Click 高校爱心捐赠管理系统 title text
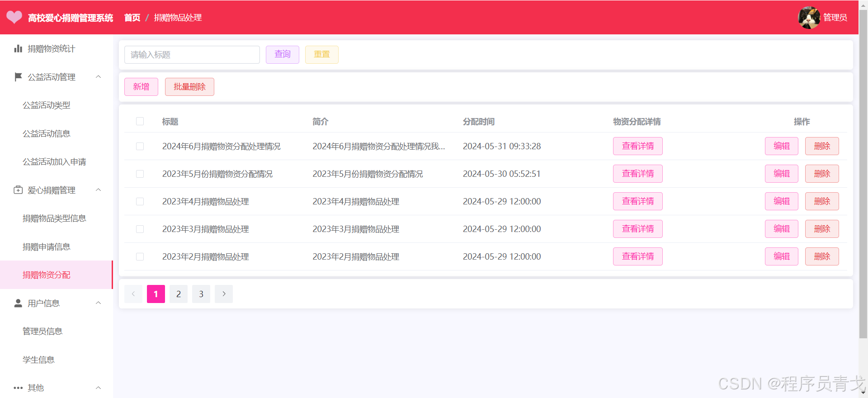Screen dimensions: 868x398 (71, 18)
